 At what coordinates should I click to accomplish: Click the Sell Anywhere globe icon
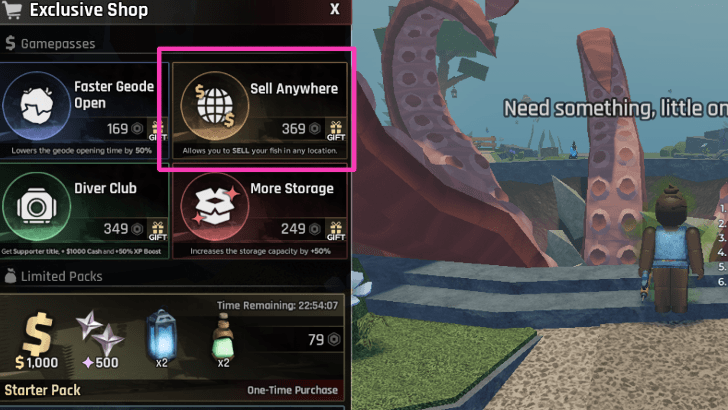214,105
